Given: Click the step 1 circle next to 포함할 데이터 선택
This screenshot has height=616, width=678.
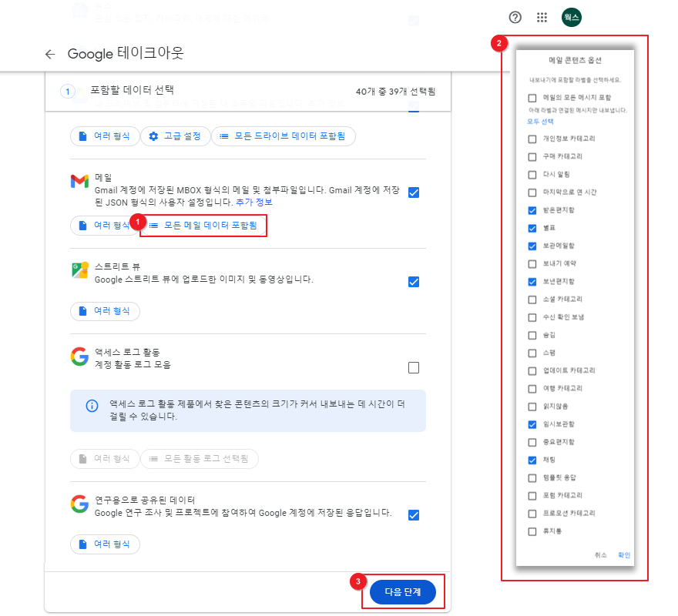Looking at the screenshot, I should click(68, 92).
